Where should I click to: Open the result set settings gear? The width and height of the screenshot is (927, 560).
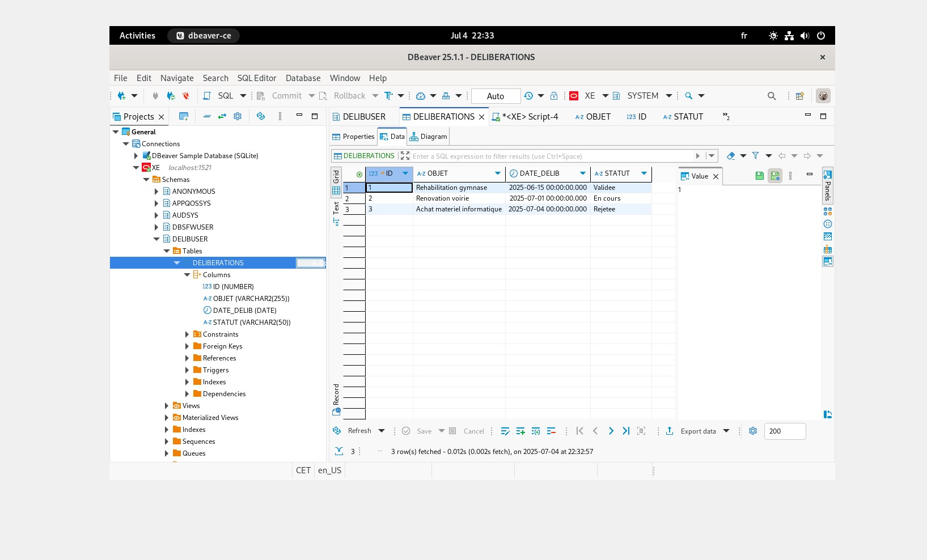(753, 431)
